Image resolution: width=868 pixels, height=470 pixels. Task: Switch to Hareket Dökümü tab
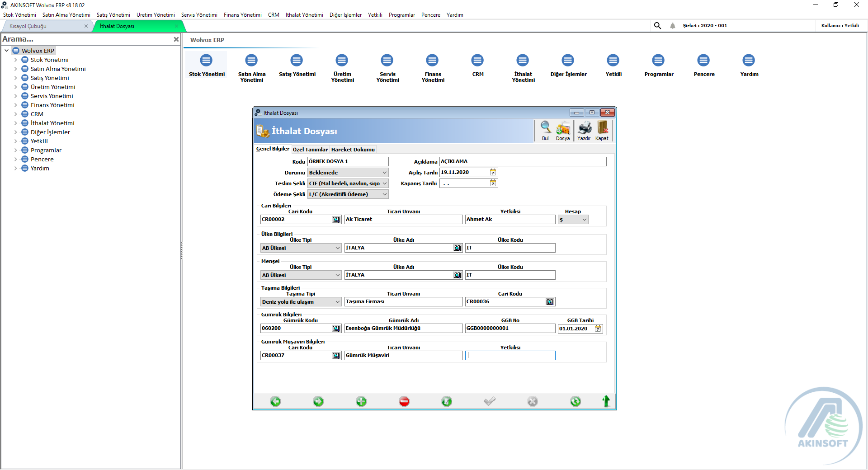(353, 150)
